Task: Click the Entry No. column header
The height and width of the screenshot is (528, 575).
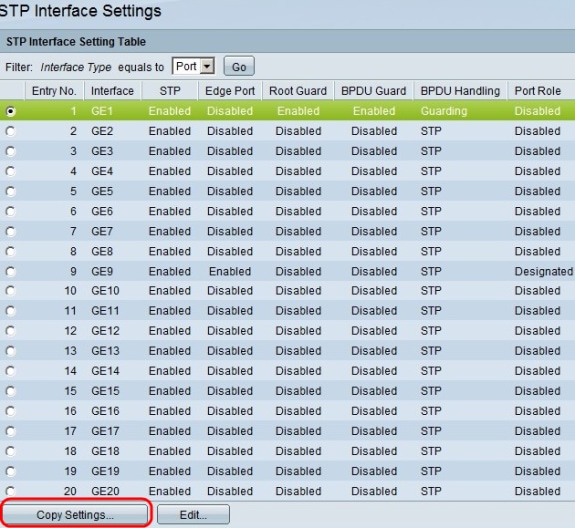Action: tap(54, 91)
